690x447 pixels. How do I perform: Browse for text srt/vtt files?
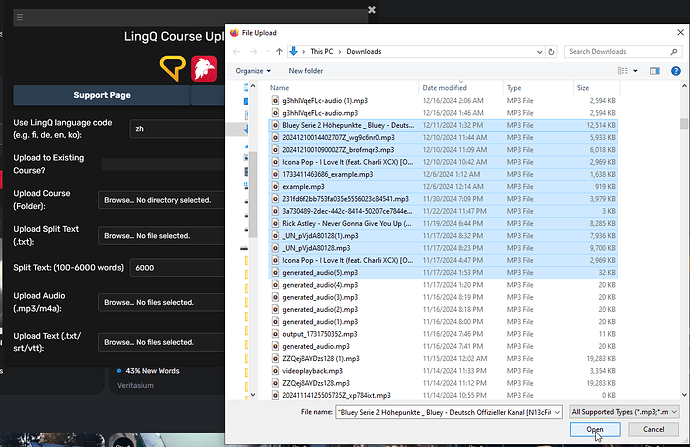pyautogui.click(x=161, y=342)
